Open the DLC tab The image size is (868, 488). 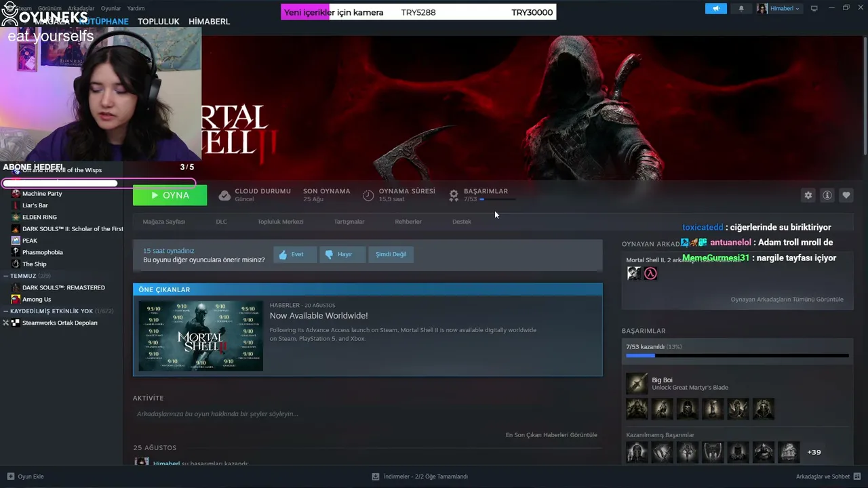221,222
